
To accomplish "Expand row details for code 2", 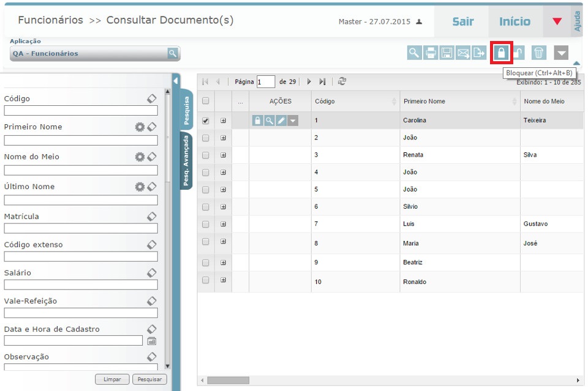I will (x=223, y=138).
